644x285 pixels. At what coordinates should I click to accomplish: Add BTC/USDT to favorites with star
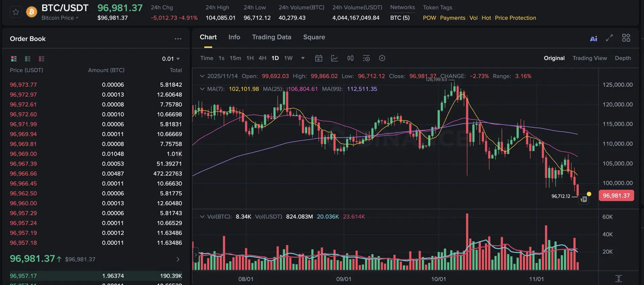[16, 12]
